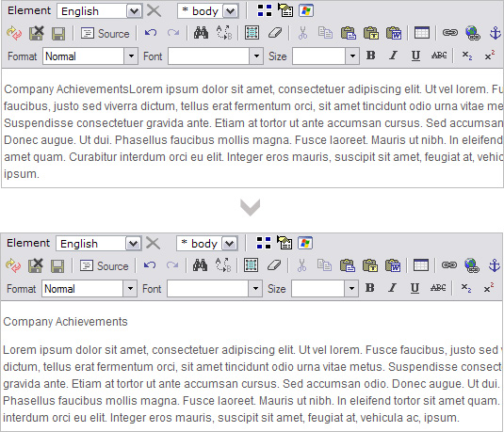504x432 pixels.
Task: Toggle Superscript in the upper editor toolbar
Action: point(490,56)
